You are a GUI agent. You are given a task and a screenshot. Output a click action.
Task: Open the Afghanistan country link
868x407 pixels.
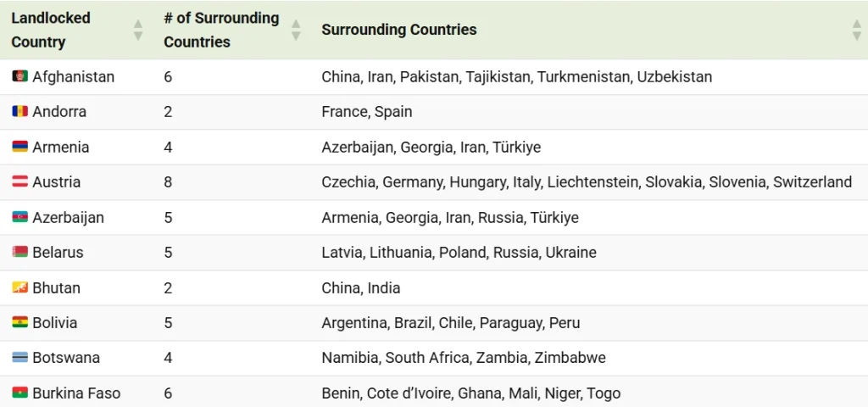[74, 76]
